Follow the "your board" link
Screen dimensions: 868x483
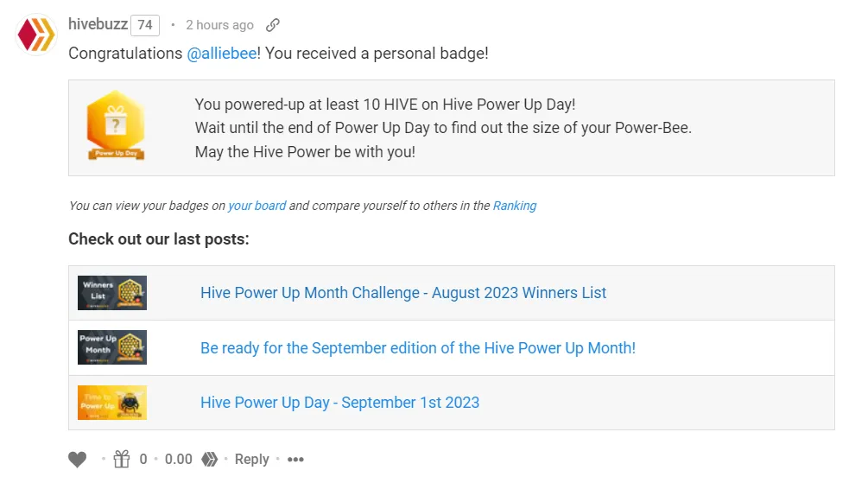coord(257,206)
